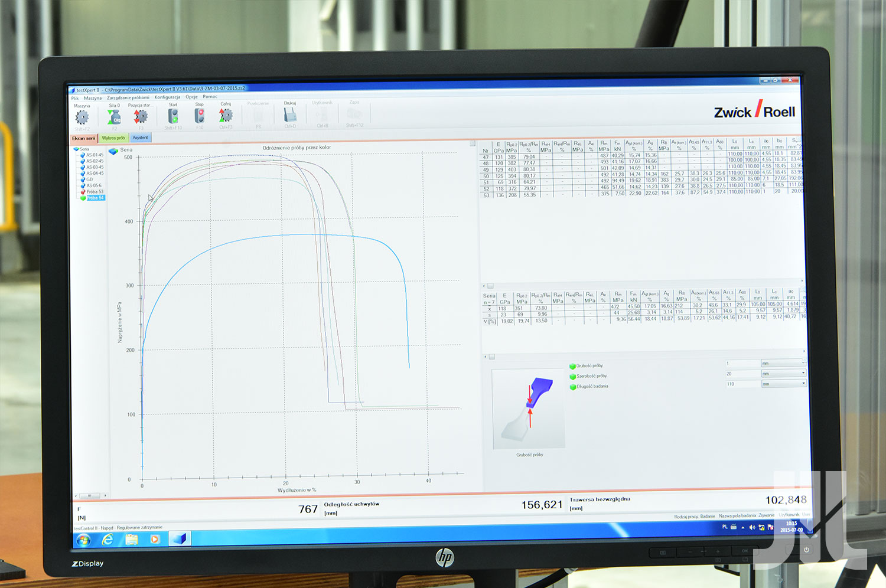The image size is (886, 588).
Task: Click the green cube beside Szerokość próby
Action: pos(572,377)
